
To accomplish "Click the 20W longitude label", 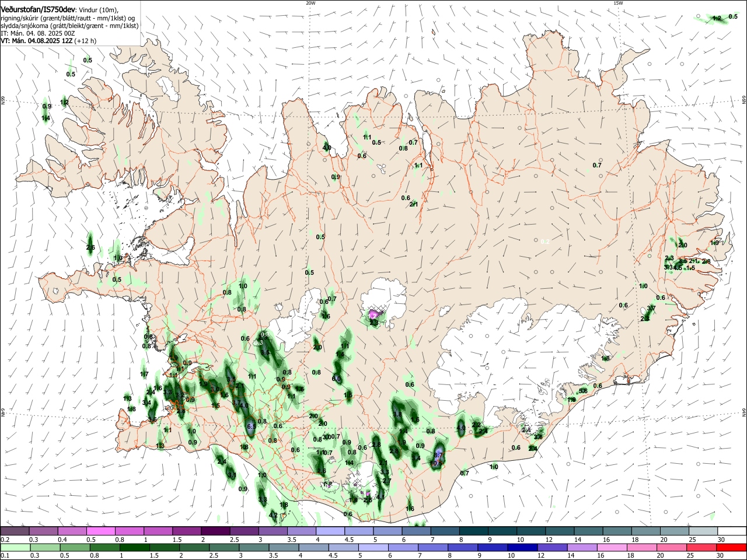I will [x=311, y=3].
